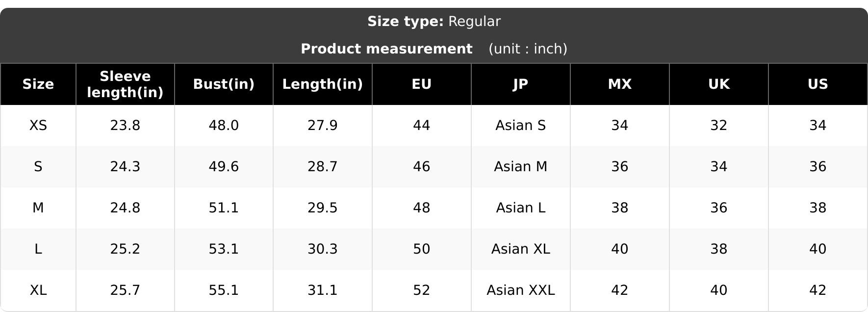The height and width of the screenshot is (312, 868).
Task: Select the 30.3 length value
Action: click(323, 249)
